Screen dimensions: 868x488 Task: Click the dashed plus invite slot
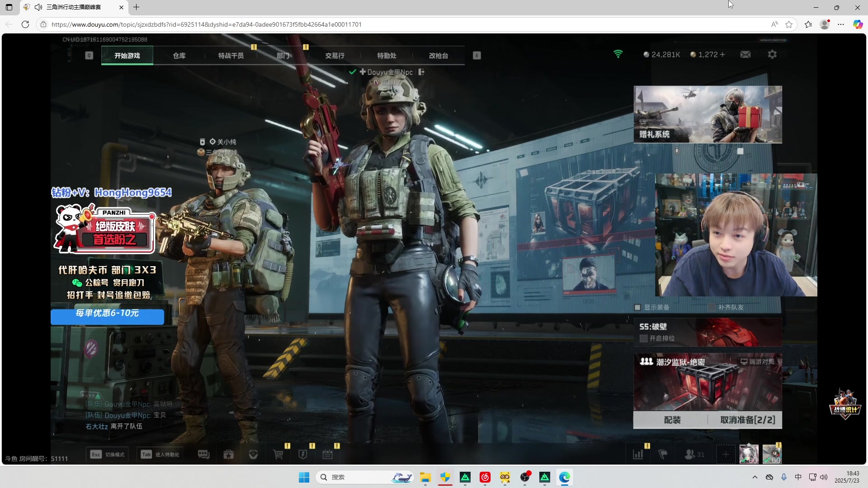726,455
